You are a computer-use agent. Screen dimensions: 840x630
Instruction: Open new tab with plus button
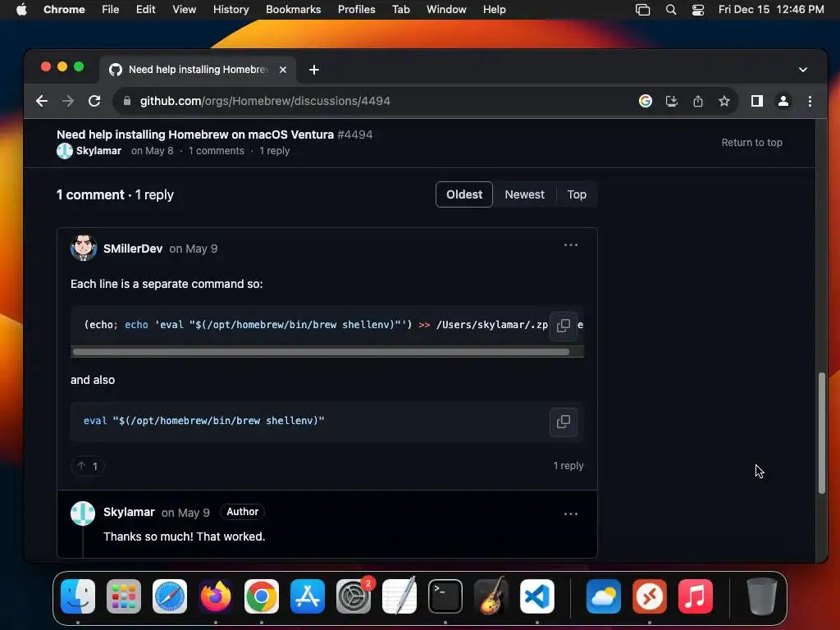click(314, 70)
